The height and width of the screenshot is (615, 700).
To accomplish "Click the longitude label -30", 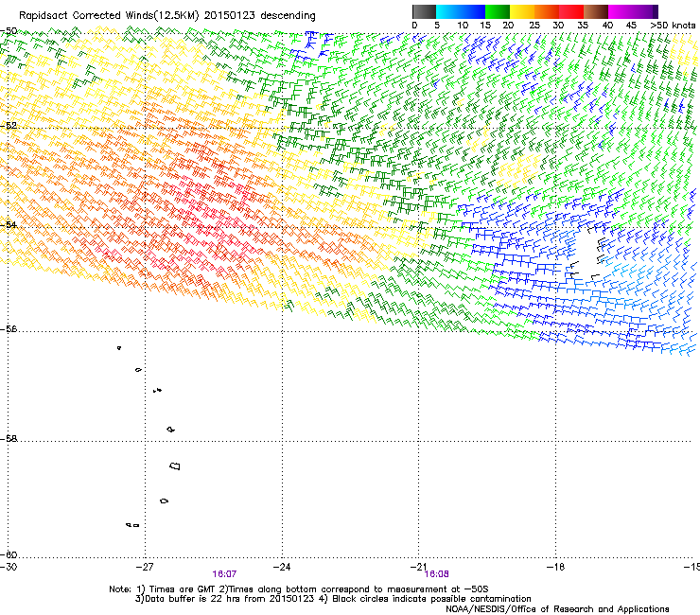I will pos(9,567).
